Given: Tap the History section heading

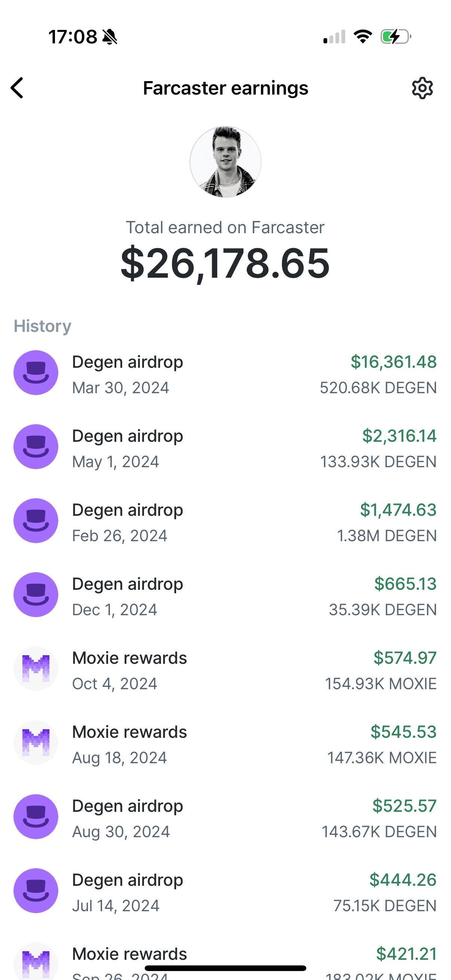Looking at the screenshot, I should [x=42, y=326].
